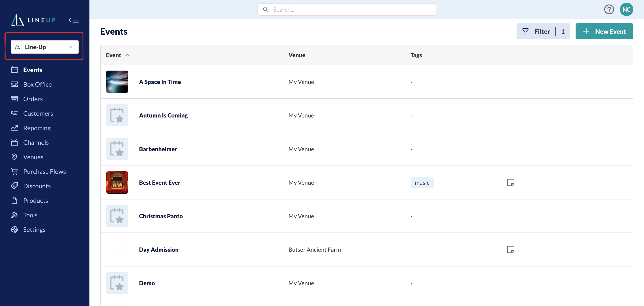Open the Demo event
The width and height of the screenshot is (644, 306).
(x=147, y=283)
